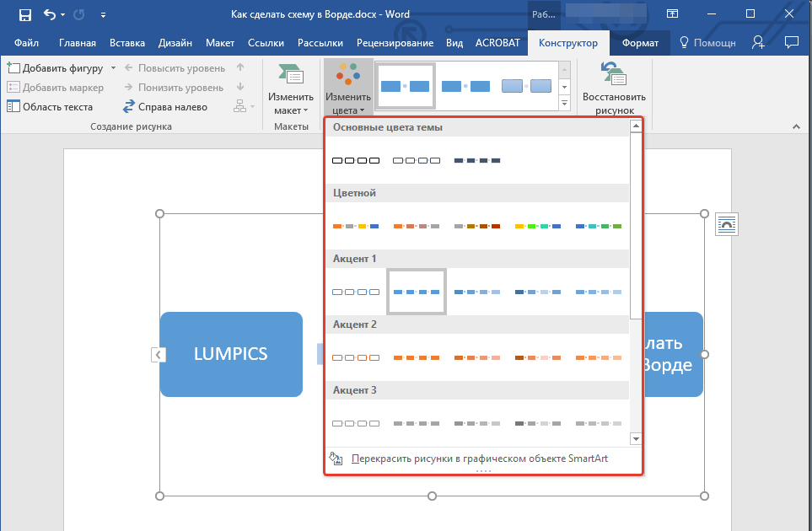
Task: Select first colorful swatch under Цветной
Action: [x=355, y=226]
